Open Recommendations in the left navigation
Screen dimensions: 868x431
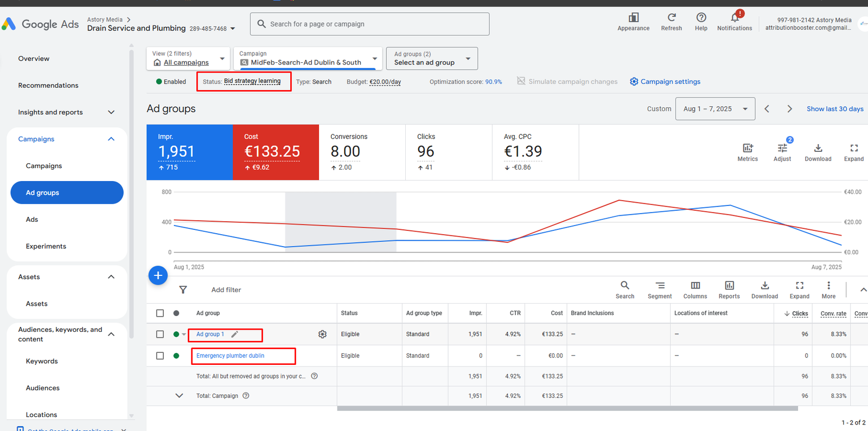point(48,86)
